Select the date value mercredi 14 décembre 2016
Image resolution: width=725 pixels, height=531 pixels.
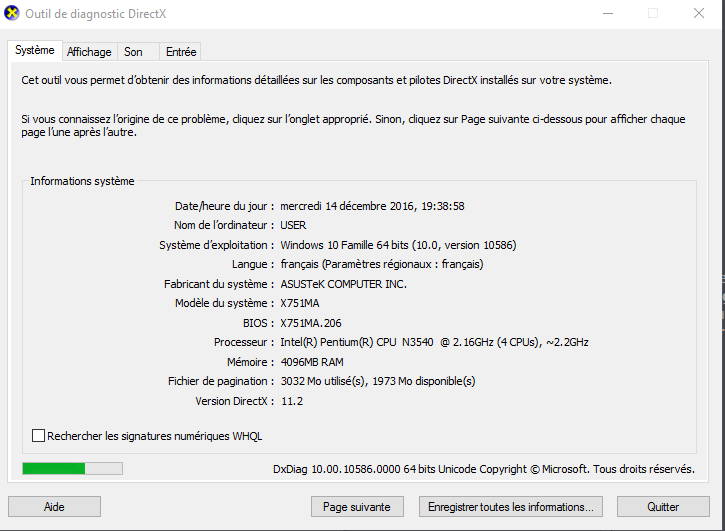[x=372, y=206]
